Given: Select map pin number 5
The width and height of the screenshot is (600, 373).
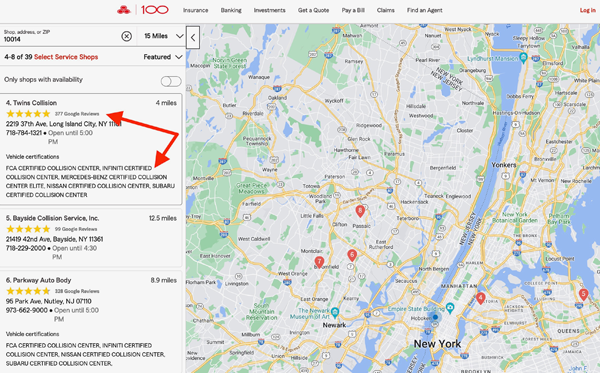Looking at the screenshot, I should [x=583, y=295].
